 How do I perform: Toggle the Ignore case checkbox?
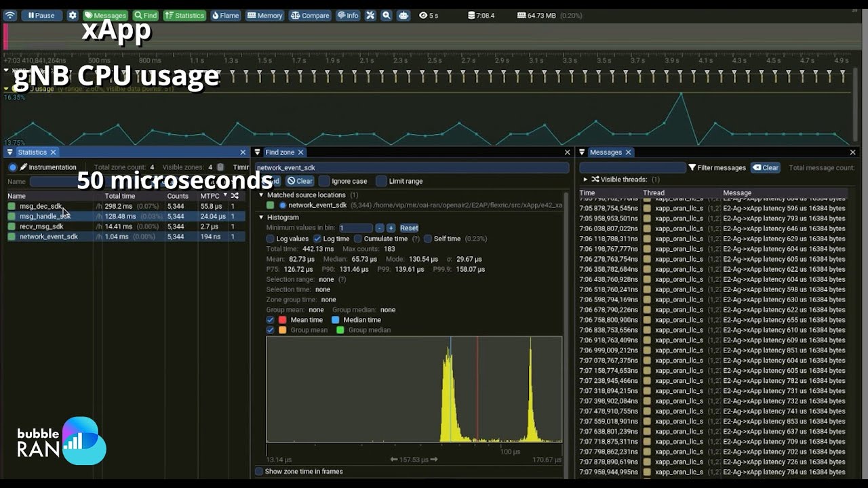click(x=324, y=181)
